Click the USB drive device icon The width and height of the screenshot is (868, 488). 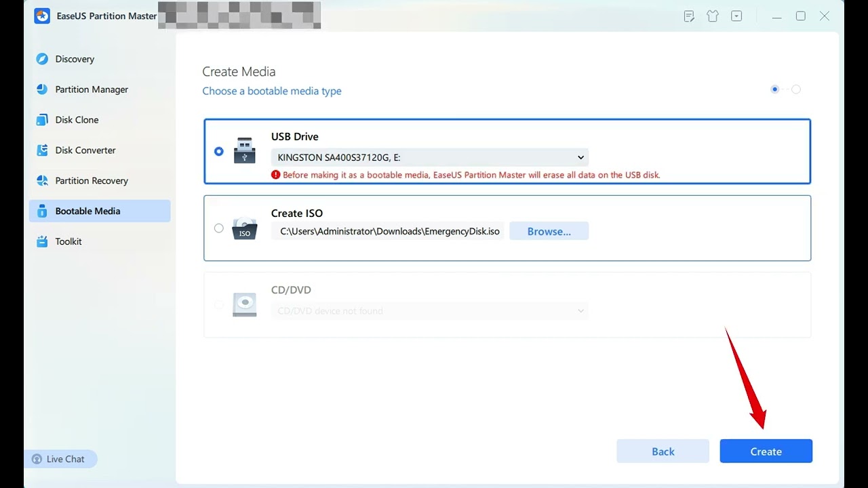pos(245,150)
